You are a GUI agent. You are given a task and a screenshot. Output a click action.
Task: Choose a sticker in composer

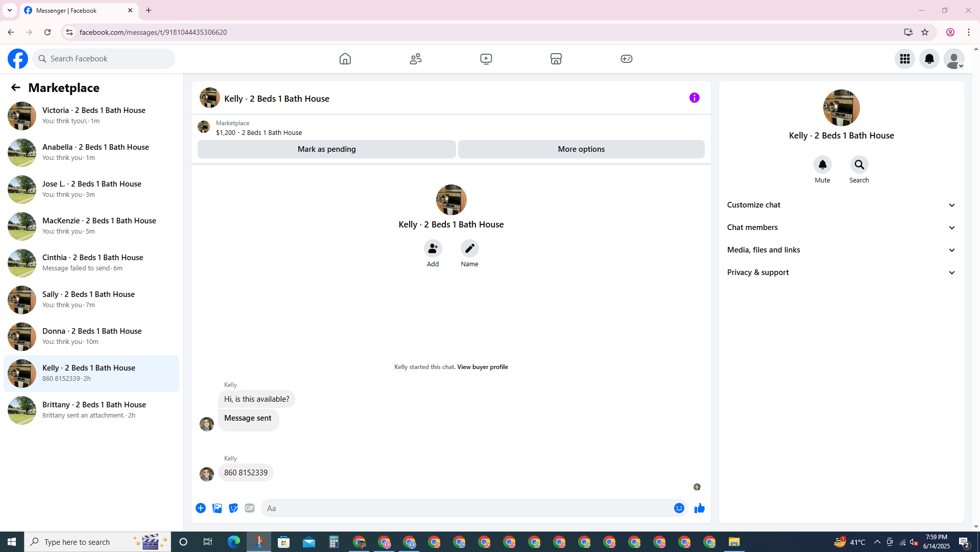click(x=233, y=508)
